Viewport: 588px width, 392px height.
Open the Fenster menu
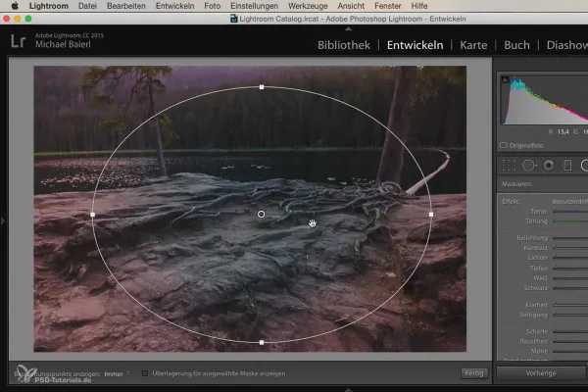pos(388,6)
